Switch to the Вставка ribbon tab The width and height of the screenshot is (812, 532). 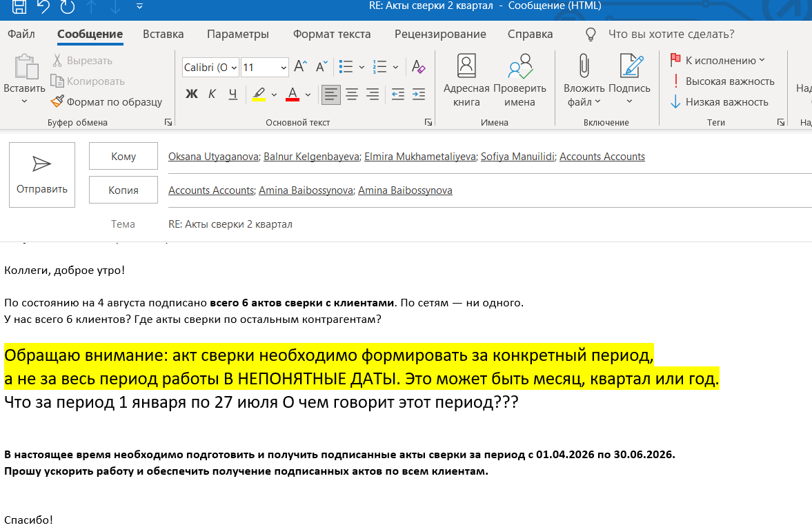coord(163,35)
